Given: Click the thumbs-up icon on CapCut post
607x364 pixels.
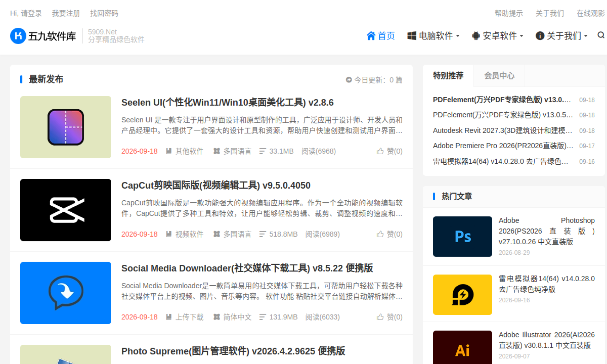Looking at the screenshot, I should (380, 234).
